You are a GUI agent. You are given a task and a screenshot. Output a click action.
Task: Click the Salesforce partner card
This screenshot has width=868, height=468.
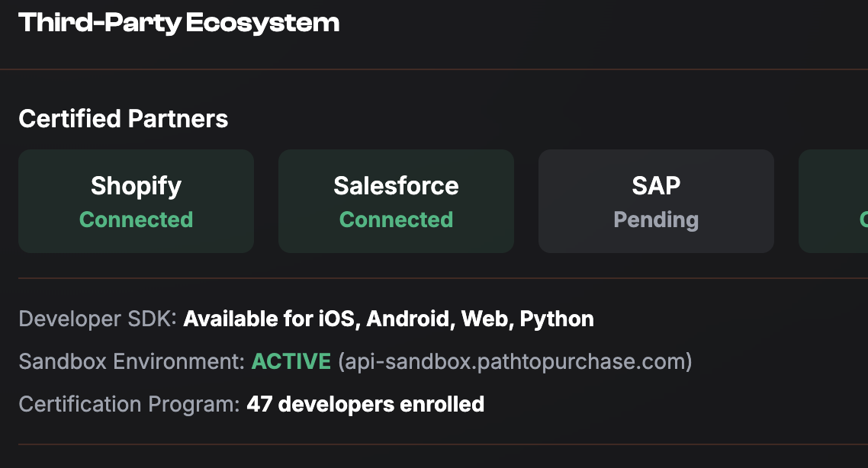pyautogui.click(x=396, y=200)
